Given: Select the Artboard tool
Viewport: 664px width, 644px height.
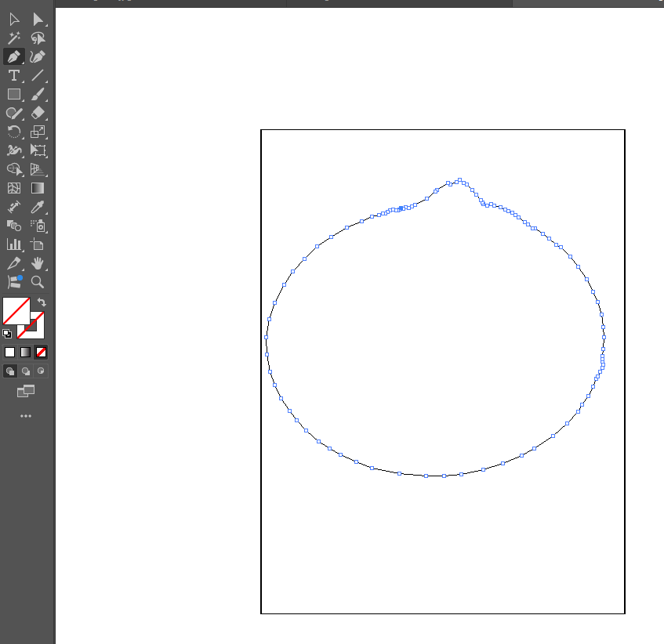Looking at the screenshot, I should tap(38, 244).
